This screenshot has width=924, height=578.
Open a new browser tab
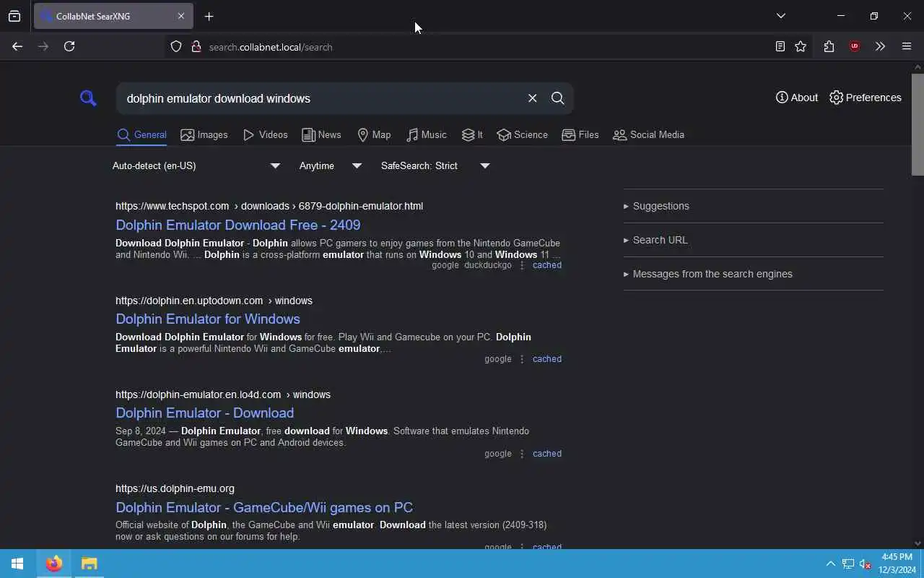click(x=209, y=16)
